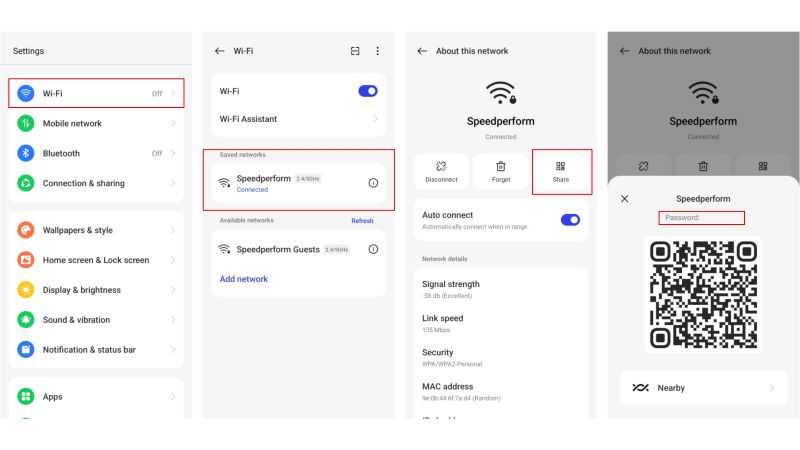The image size is (800, 450).
Task: Tap the Disconnect network icon
Action: pyautogui.click(x=441, y=166)
